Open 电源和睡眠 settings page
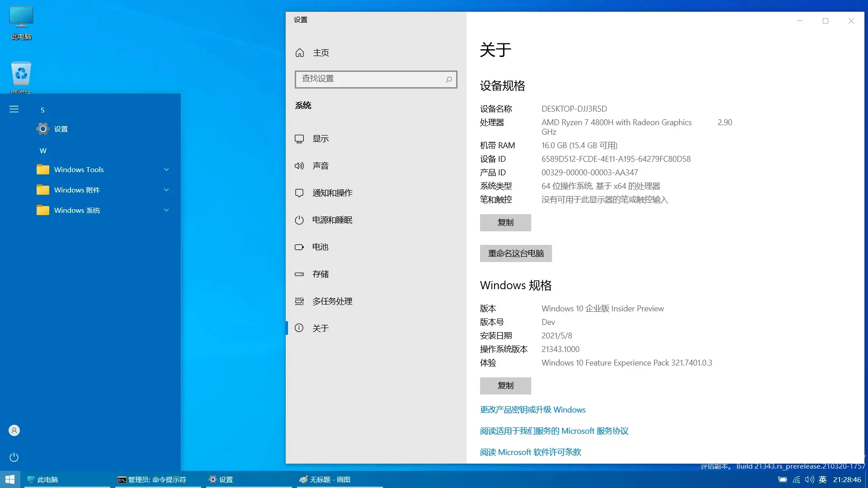 tap(376, 220)
